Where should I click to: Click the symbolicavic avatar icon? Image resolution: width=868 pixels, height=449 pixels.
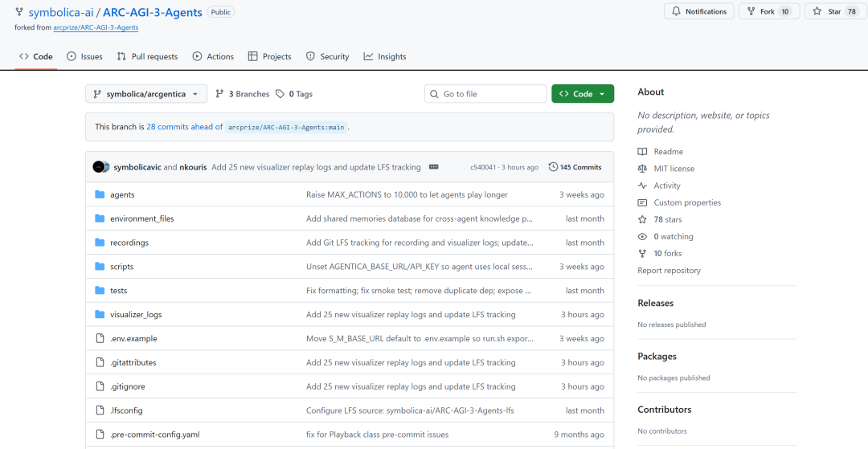click(98, 167)
